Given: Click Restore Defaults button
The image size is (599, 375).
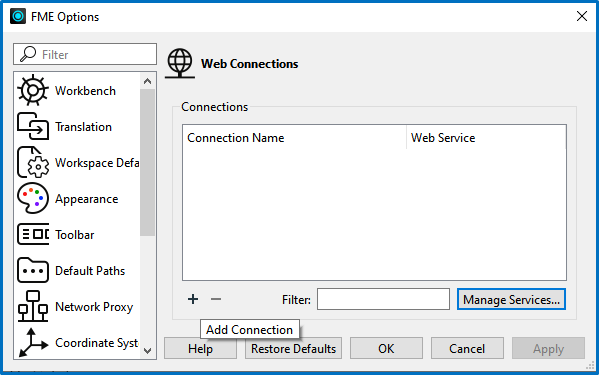Looking at the screenshot, I should click(293, 348).
